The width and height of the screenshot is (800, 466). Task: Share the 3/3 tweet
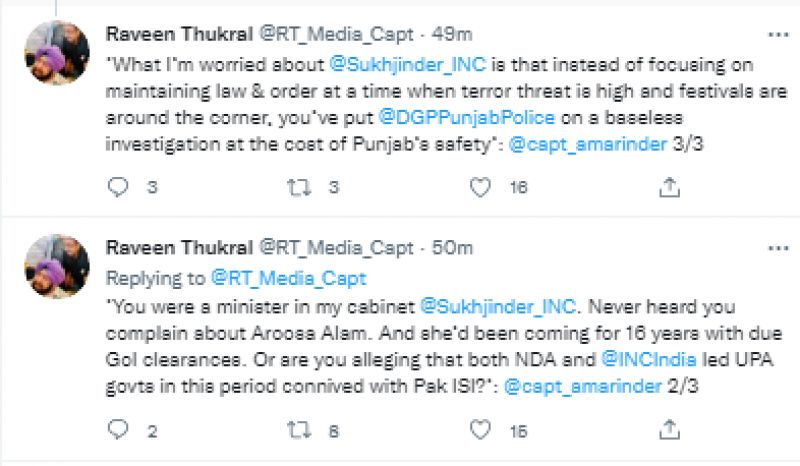pos(670,187)
